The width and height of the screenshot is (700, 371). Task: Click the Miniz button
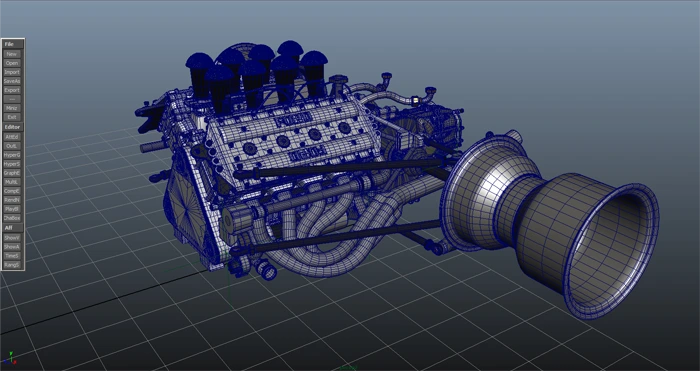pos(12,108)
